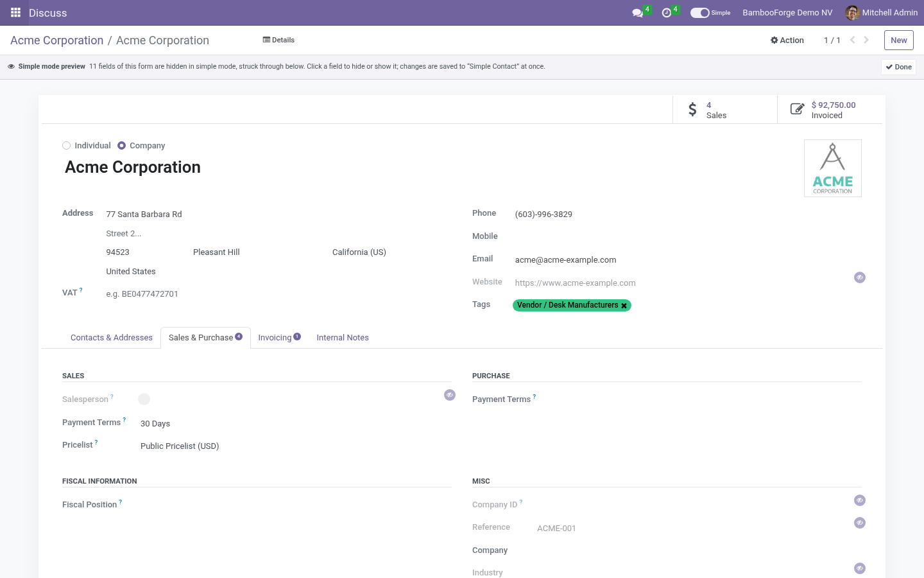Open the Sales Payment Terms dropdown showing 30 Days
Screen dimensions: 924x578
click(295, 424)
